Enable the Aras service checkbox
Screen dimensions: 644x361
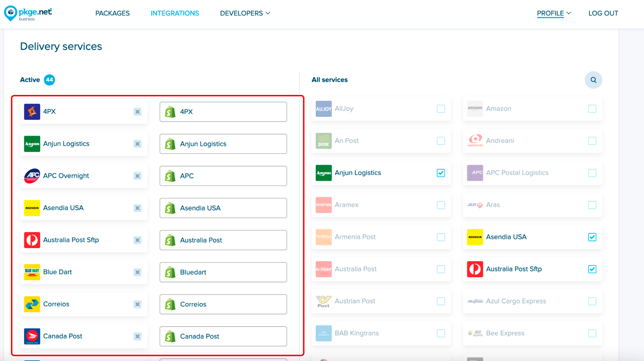point(592,205)
